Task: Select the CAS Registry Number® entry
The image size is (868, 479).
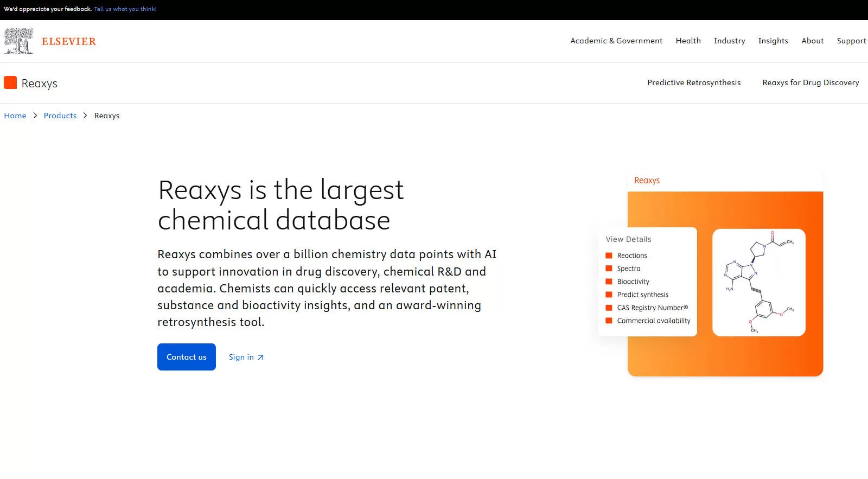Action: (x=653, y=308)
